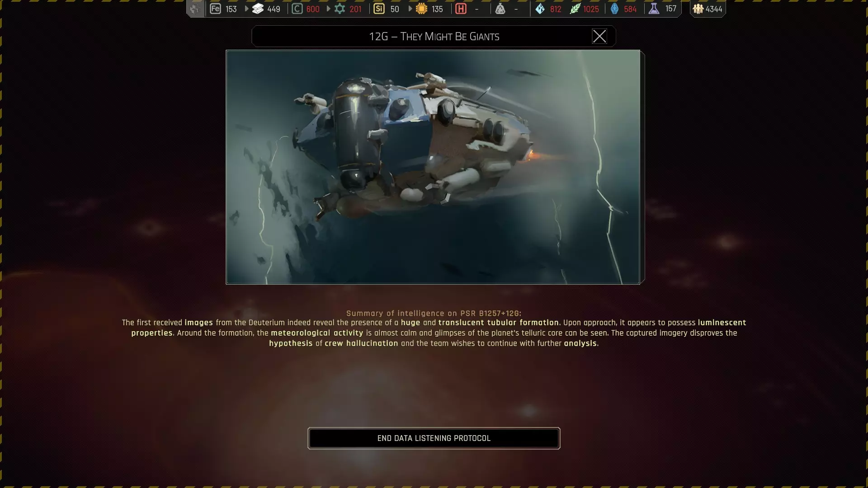
Task: Click the Carbon (C) resource icon
Action: coord(297,9)
